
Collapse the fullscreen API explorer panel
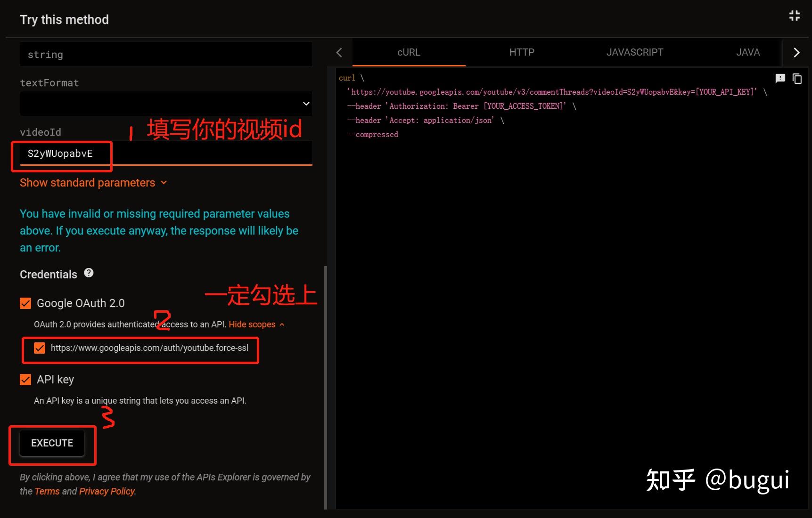pos(795,16)
